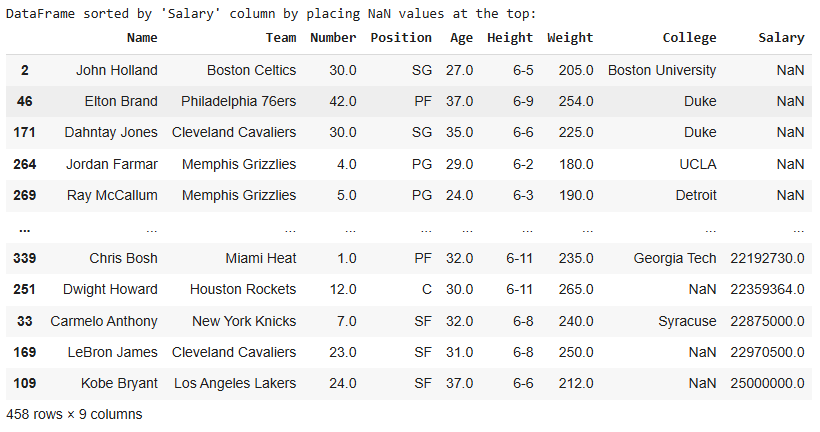Select the Georgia Tech college cell
This screenshot has height=432, width=820.
675,258
